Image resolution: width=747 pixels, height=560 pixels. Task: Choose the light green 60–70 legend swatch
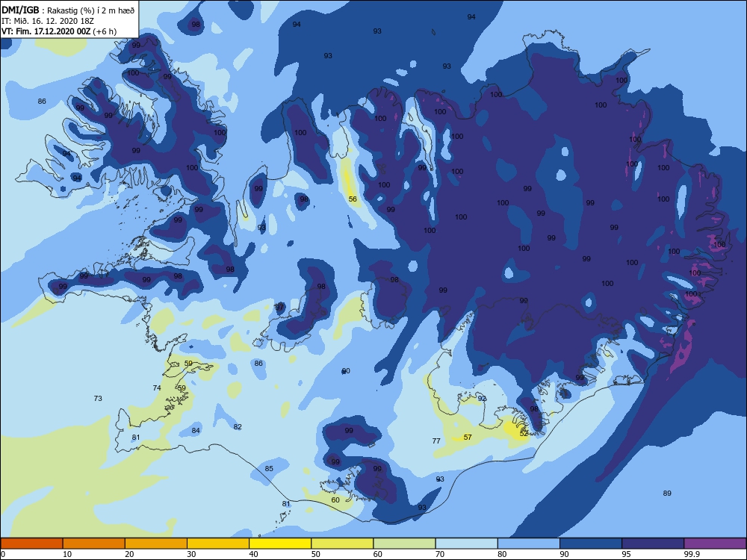point(404,544)
